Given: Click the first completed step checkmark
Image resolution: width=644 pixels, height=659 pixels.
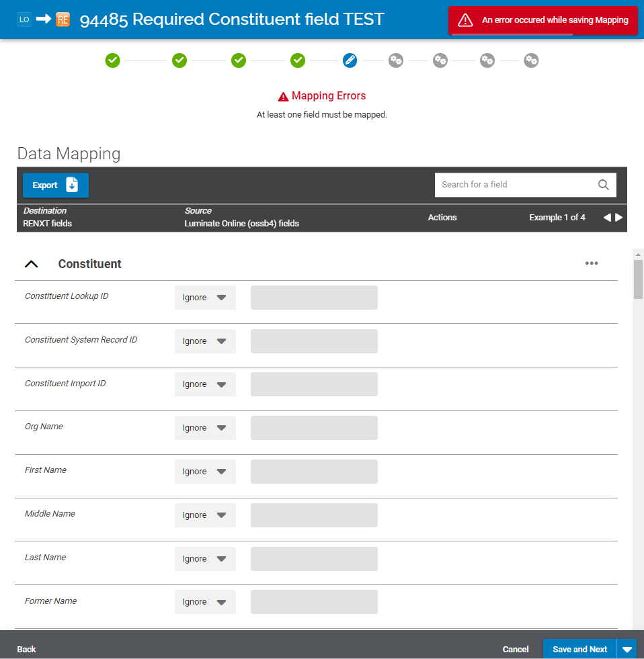Looking at the screenshot, I should [x=112, y=60].
